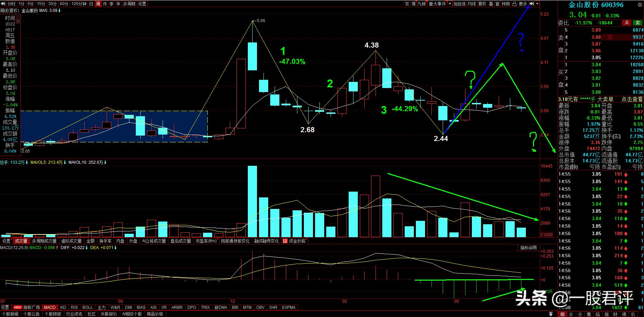This screenshot has height=317, width=644.
Task: Toggle 均线 moving average display
Action: 472,4
